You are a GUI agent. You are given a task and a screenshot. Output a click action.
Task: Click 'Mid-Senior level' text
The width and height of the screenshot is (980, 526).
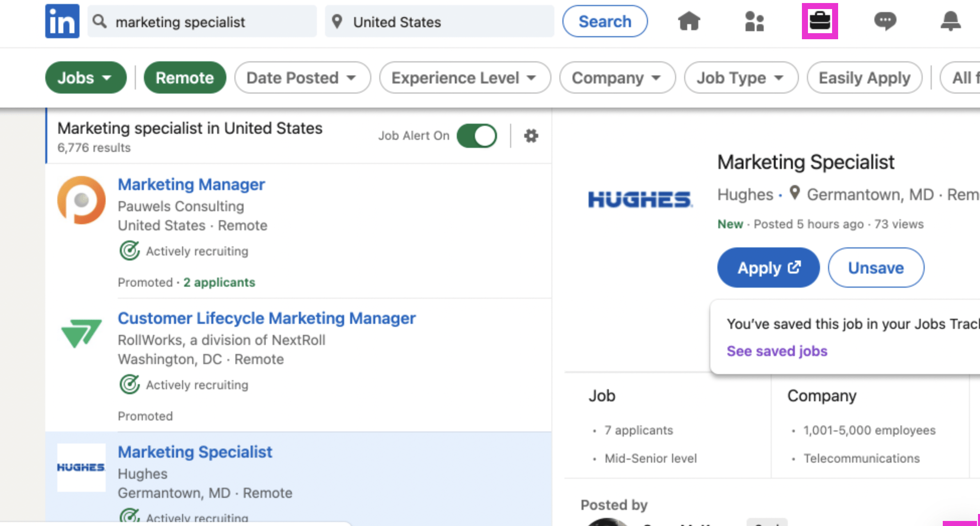pyautogui.click(x=650, y=459)
